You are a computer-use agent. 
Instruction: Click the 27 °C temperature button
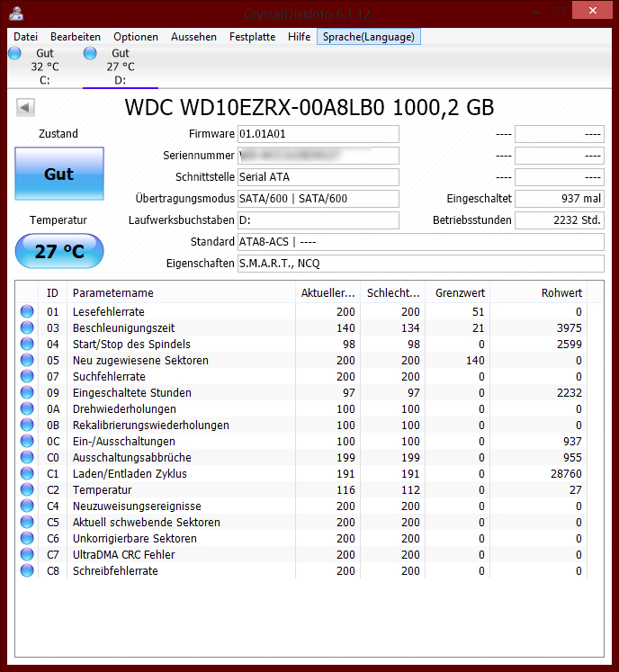point(59,251)
